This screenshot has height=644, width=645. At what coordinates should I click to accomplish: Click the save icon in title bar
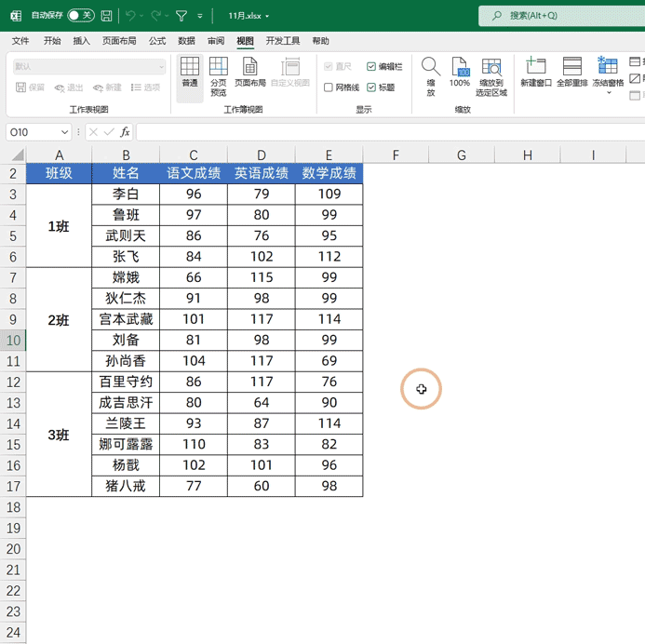coord(107,16)
